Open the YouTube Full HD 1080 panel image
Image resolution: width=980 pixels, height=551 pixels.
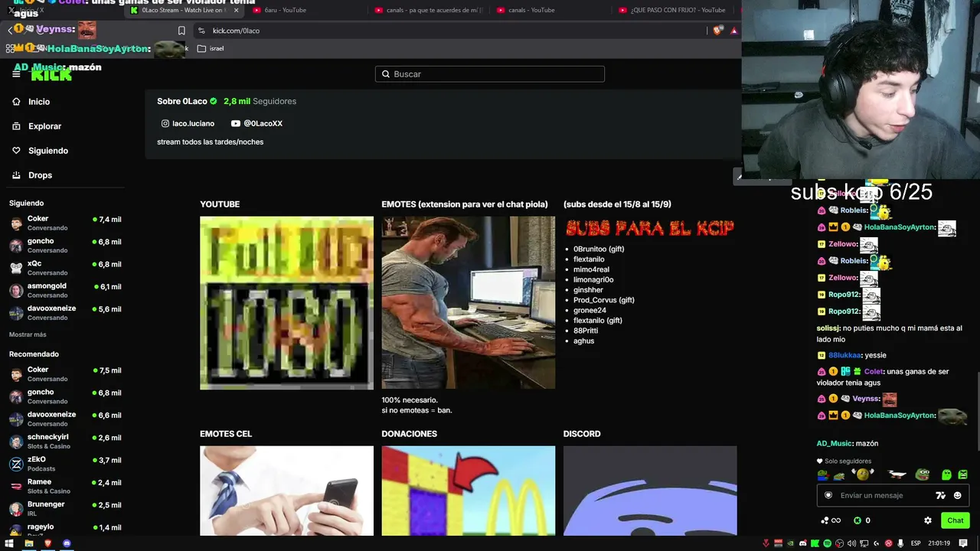[x=286, y=303]
